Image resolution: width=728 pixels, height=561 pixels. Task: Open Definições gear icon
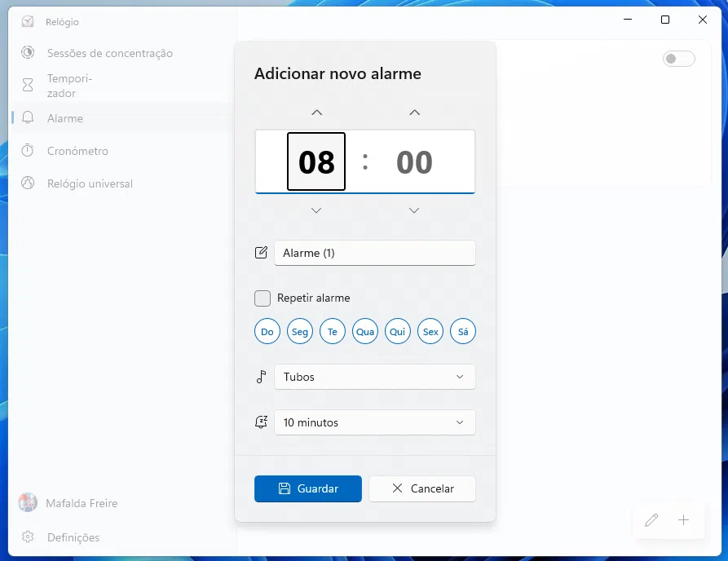(x=28, y=537)
